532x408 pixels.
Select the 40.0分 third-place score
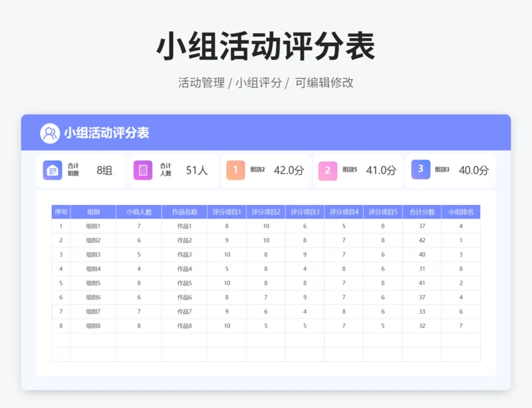474,170
